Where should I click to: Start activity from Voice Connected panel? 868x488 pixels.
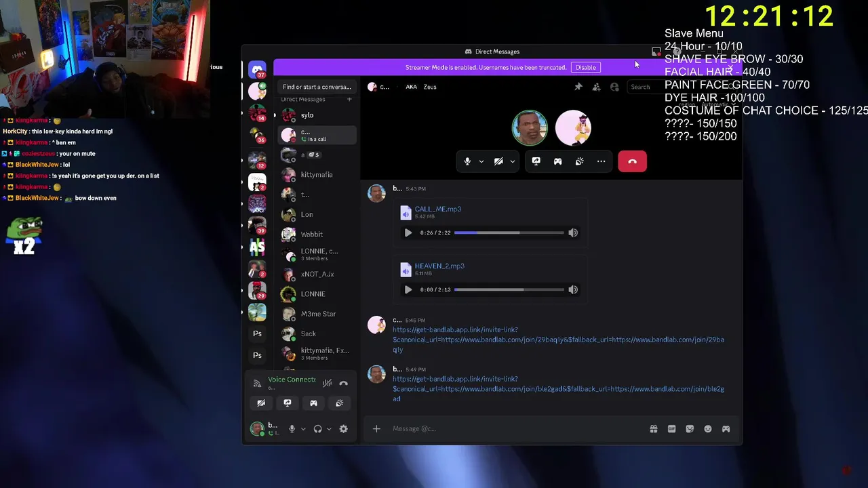[x=313, y=403]
